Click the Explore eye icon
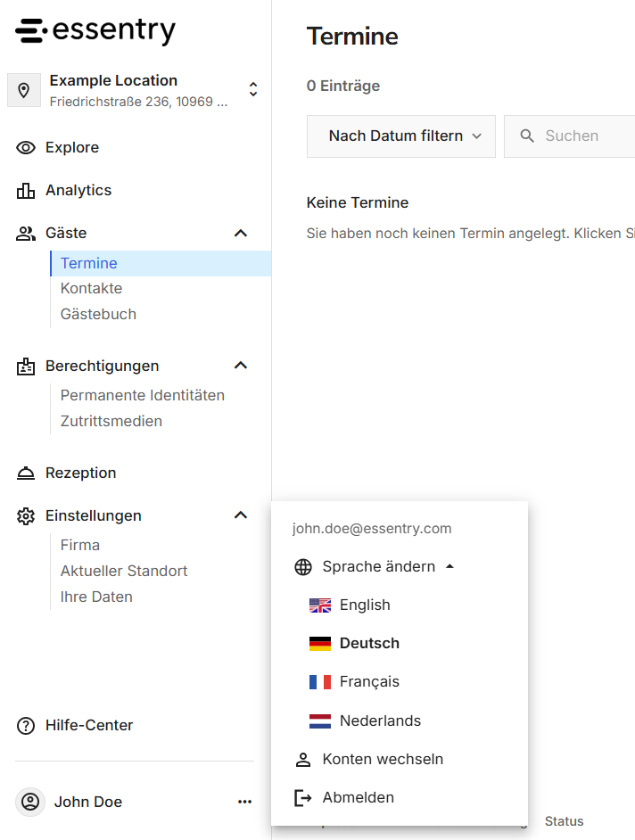 click(26, 147)
